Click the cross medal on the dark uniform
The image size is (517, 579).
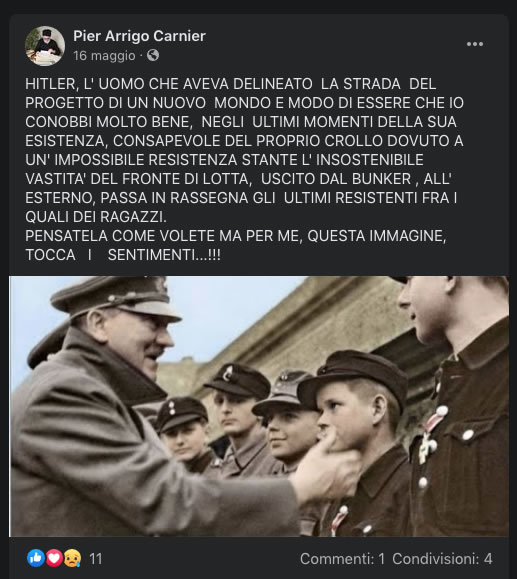[x=427, y=448]
